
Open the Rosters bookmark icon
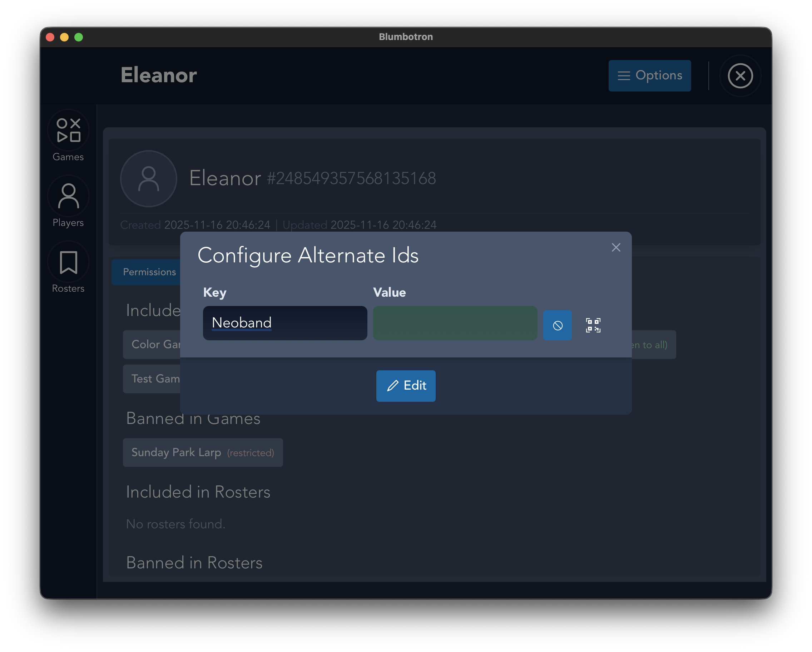(x=68, y=262)
